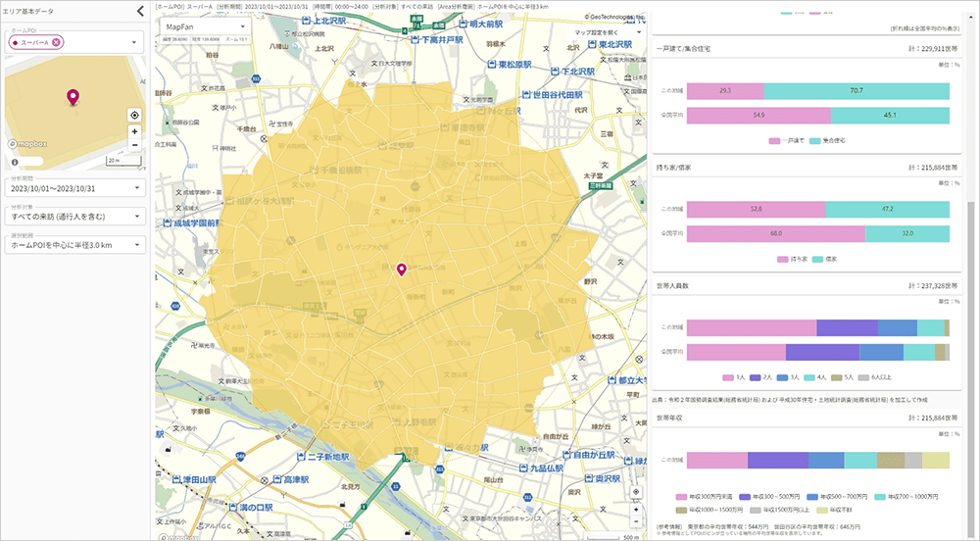This screenshot has width=980, height=541.
Task: Zoom in on the mini map
Action: (x=134, y=131)
